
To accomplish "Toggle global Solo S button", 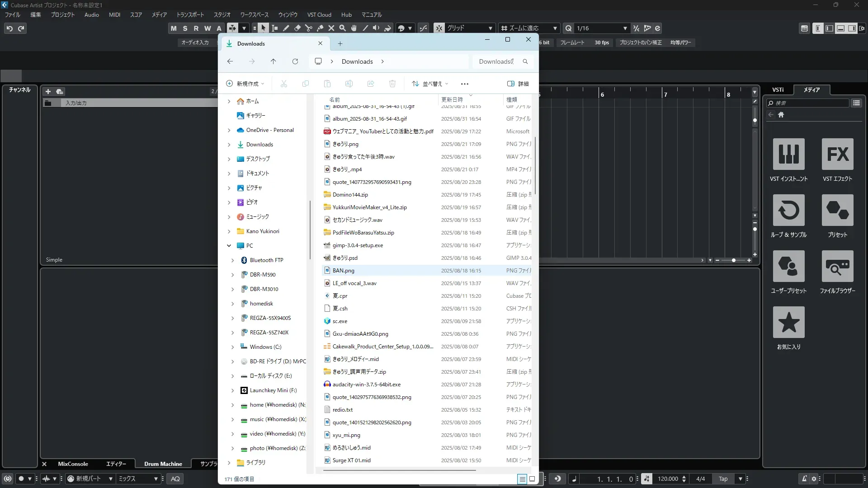I will tap(185, 28).
